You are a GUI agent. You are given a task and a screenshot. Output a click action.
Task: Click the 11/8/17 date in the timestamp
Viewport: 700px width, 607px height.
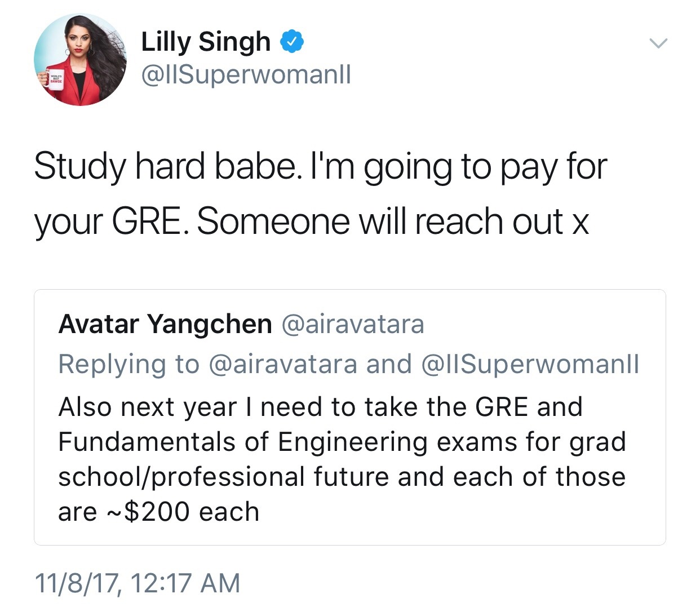coord(77,583)
